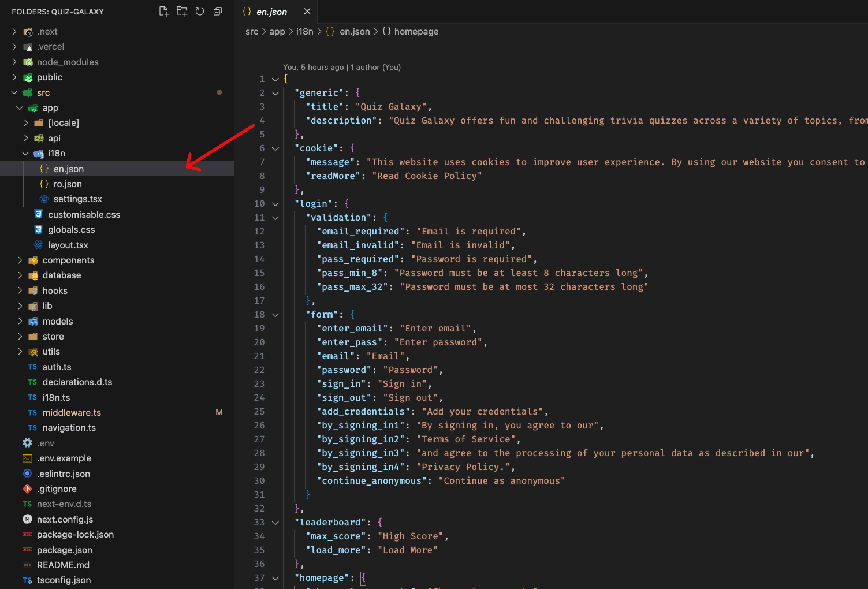Viewport: 868px width, 589px height.
Task: Open package-lock.json file
Action: click(117, 535)
